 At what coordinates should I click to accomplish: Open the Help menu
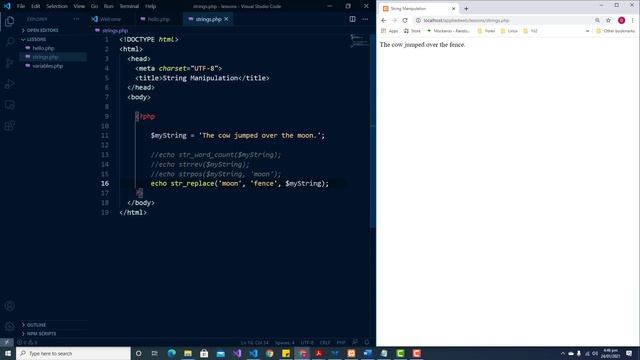(151, 6)
